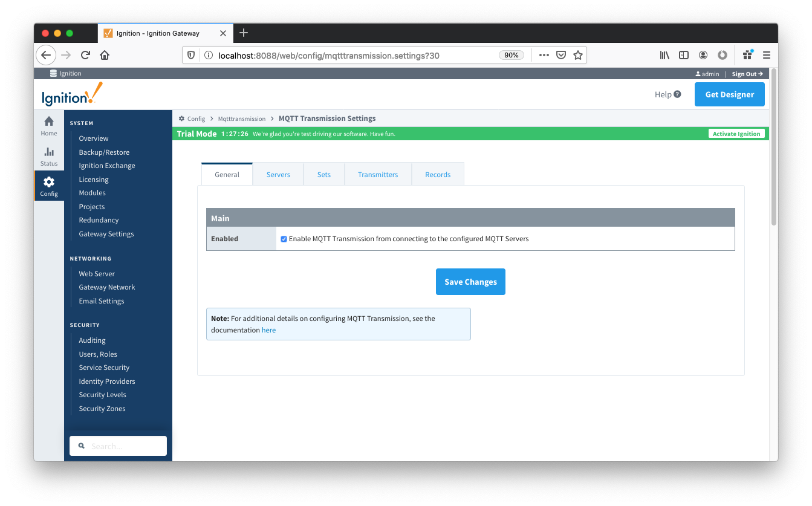
Task: Switch to the Servers tab
Action: [278, 174]
